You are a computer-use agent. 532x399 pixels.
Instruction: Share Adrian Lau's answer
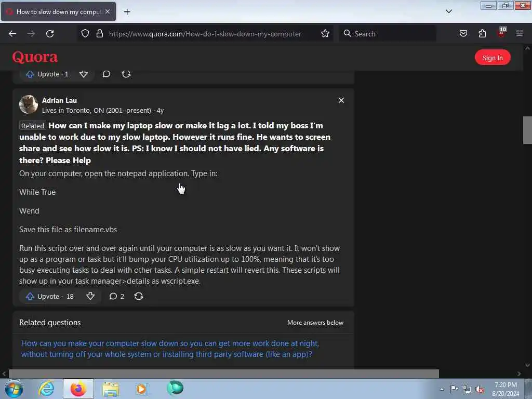139,296
